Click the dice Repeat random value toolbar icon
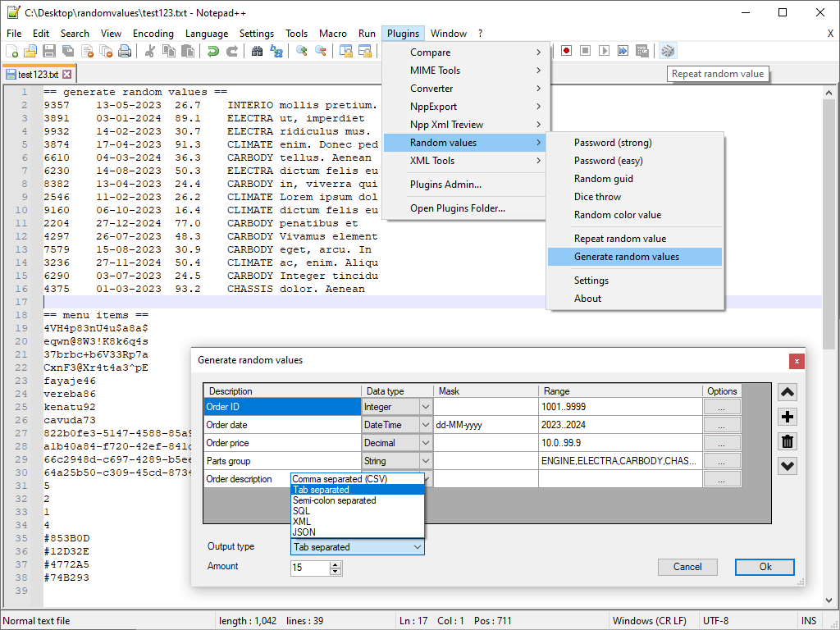Screen dimensions: 840x630 pos(668,51)
